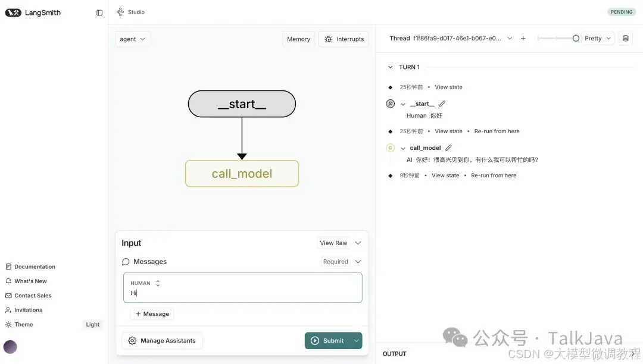Image resolution: width=643 pixels, height=364 pixels.
Task: Click the Documentation book icon
Action: [8, 266]
